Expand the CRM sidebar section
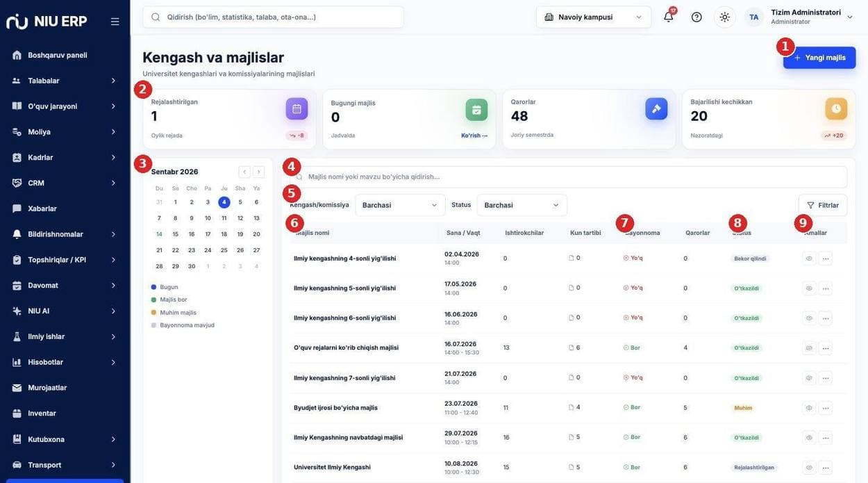The image size is (868, 483). coord(65,183)
